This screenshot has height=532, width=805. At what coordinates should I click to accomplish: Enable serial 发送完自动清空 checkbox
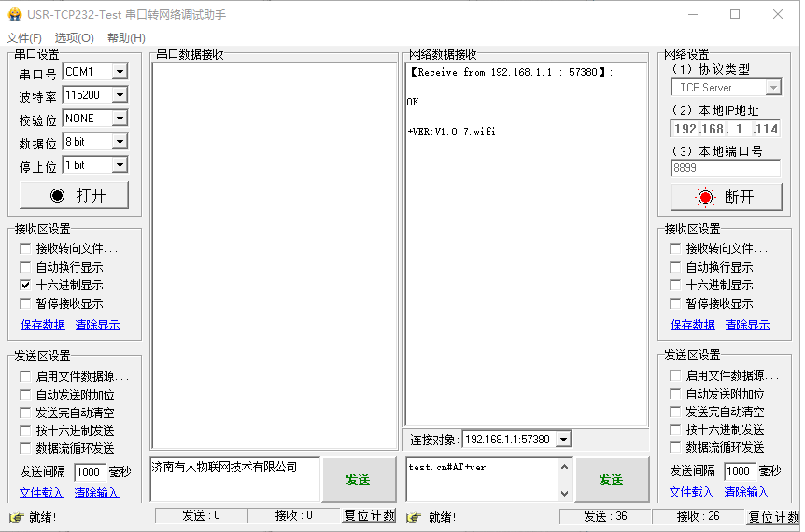click(25, 413)
